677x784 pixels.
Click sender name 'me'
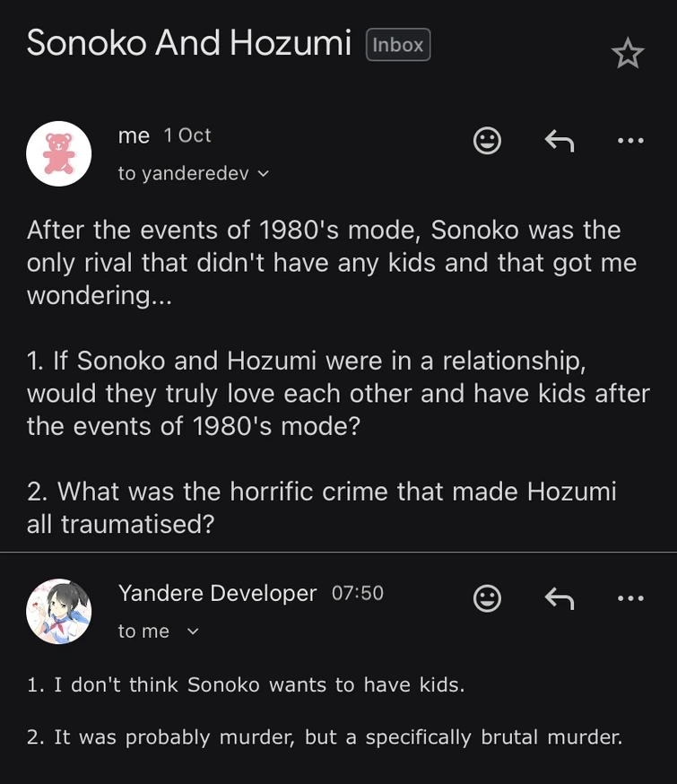point(134,135)
